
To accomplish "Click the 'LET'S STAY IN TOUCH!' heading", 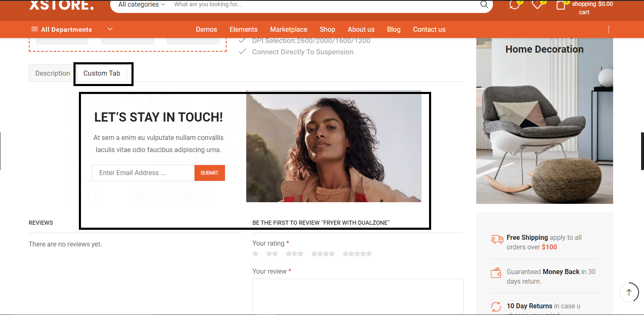I will pos(159,117).
